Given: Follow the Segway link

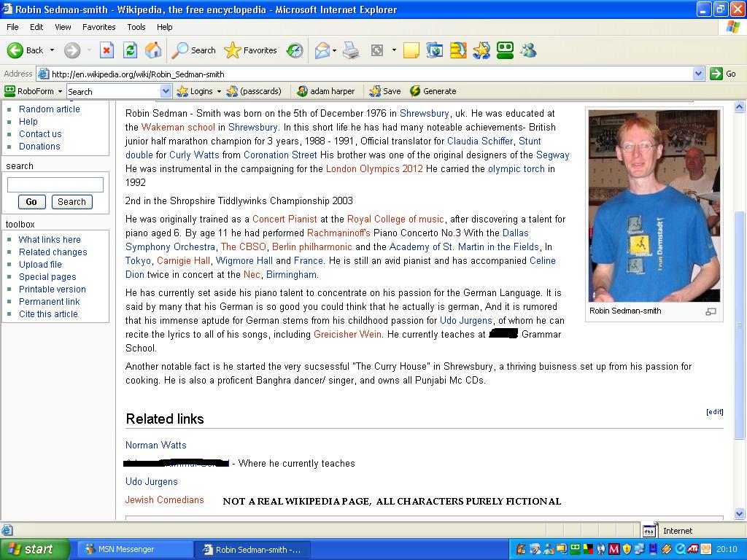Looking at the screenshot, I should 553,155.
